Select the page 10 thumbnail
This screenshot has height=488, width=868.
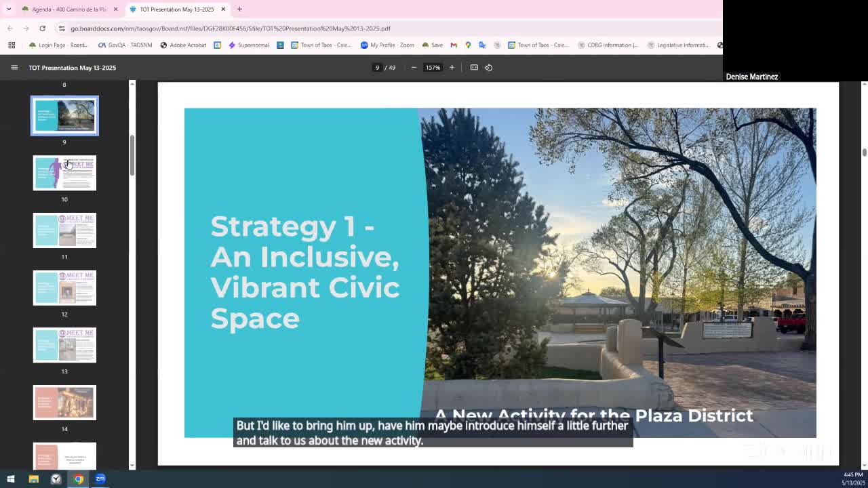coord(64,173)
